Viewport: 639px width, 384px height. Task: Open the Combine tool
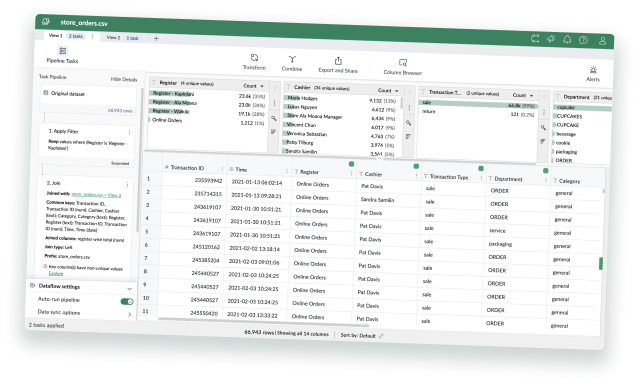tap(292, 64)
